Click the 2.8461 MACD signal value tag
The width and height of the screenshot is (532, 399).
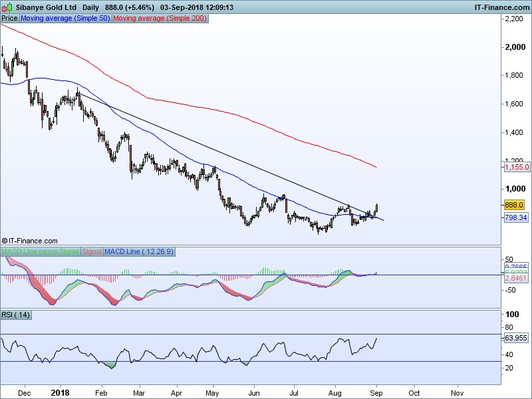click(516, 278)
